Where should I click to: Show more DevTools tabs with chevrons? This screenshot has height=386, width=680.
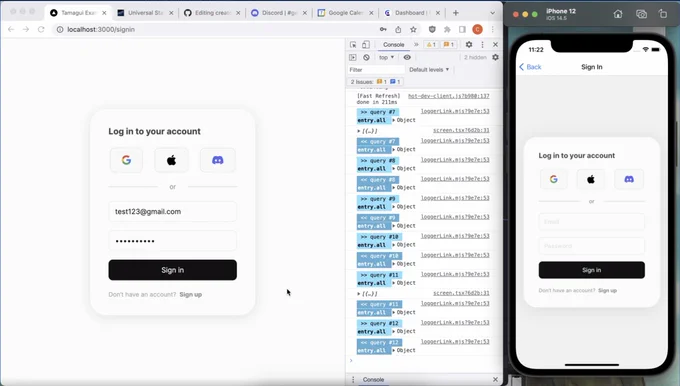[416, 45]
